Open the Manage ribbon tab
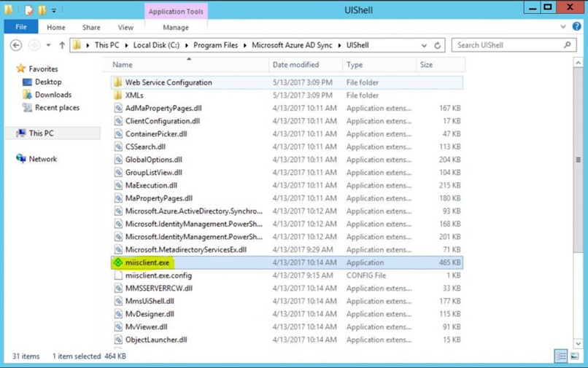Image resolution: width=588 pixels, height=368 pixels. pyautogui.click(x=176, y=28)
